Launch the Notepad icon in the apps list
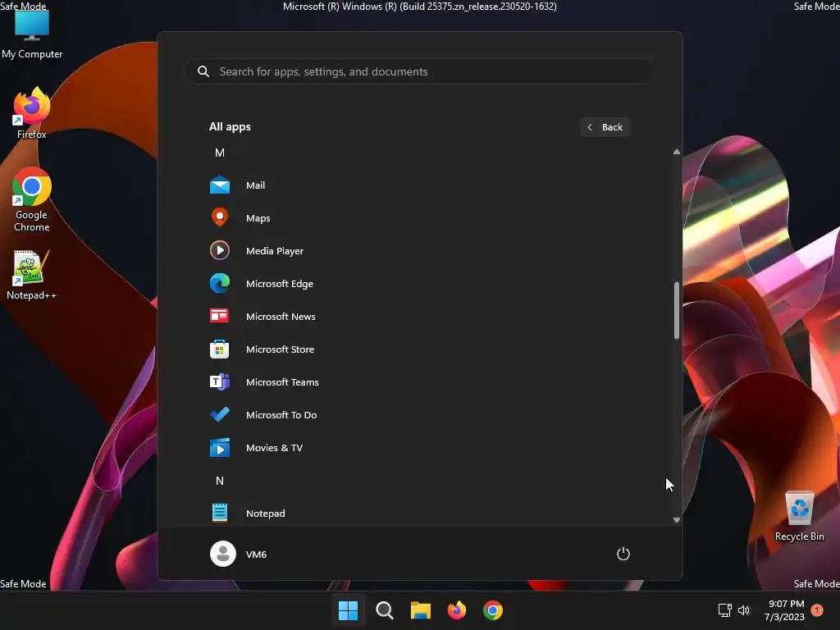Image resolution: width=840 pixels, height=630 pixels. (x=220, y=513)
